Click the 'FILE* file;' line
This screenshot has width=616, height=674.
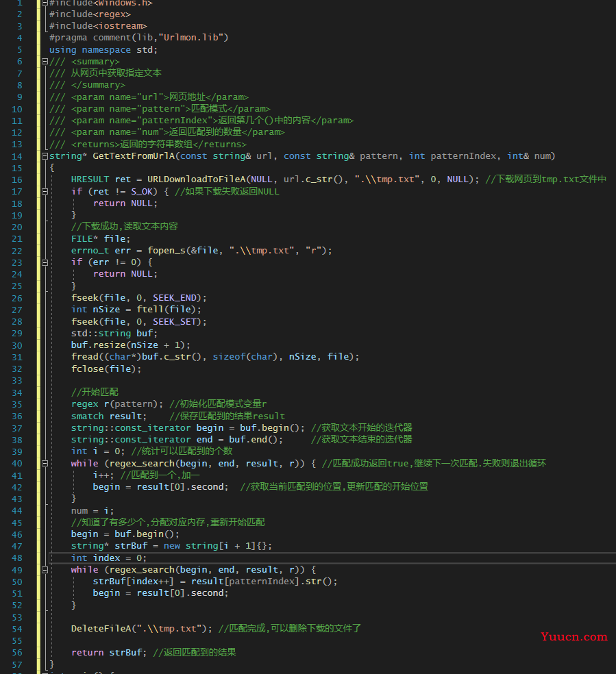(101, 238)
